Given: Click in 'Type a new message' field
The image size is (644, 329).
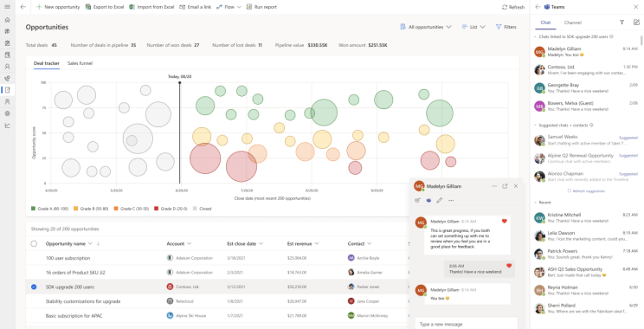Looking at the screenshot, I should coord(467,324).
